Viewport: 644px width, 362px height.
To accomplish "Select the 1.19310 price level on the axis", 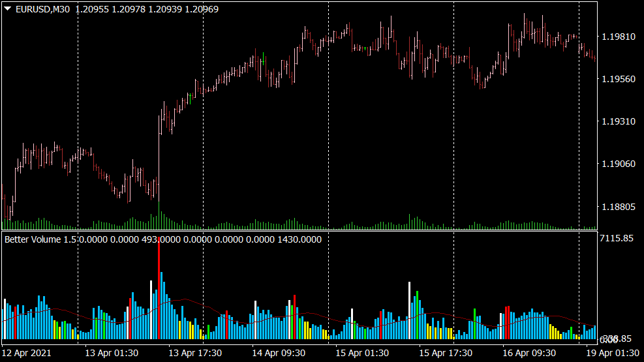I will pos(617,122).
